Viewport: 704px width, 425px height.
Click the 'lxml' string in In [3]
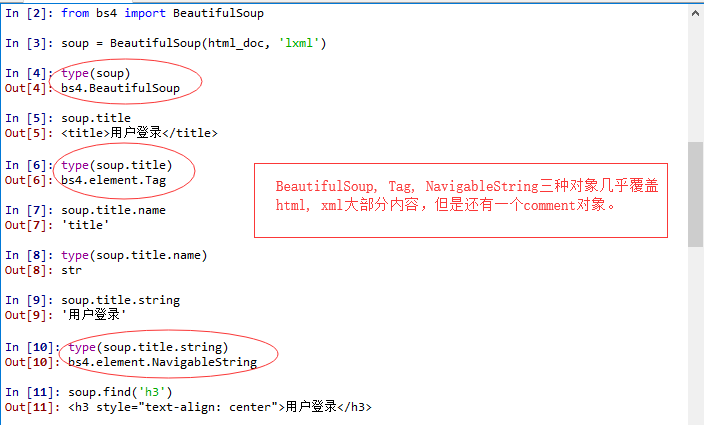299,43
